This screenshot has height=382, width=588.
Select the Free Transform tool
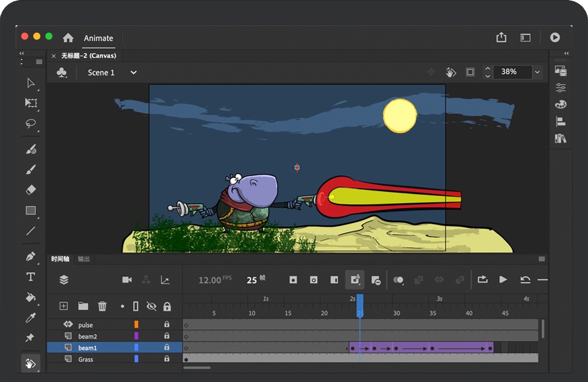[31, 103]
